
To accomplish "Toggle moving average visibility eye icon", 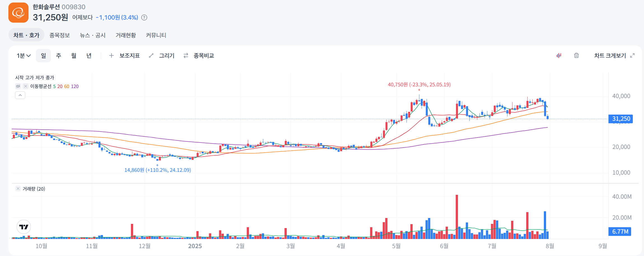I will [x=18, y=86].
